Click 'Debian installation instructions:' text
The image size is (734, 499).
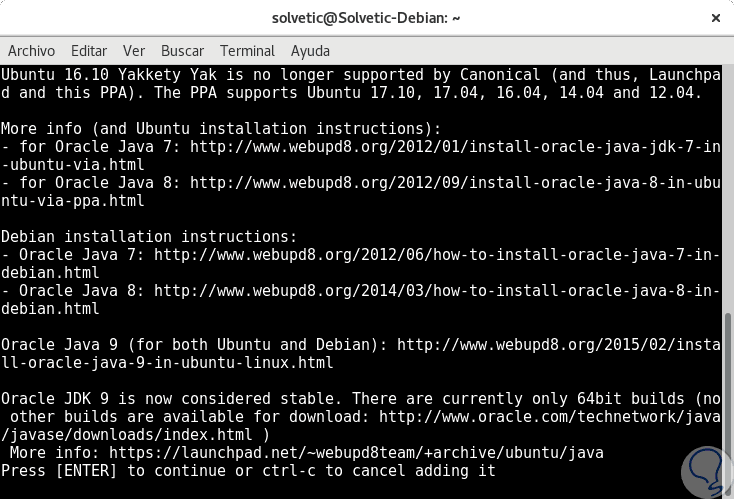coord(149,236)
